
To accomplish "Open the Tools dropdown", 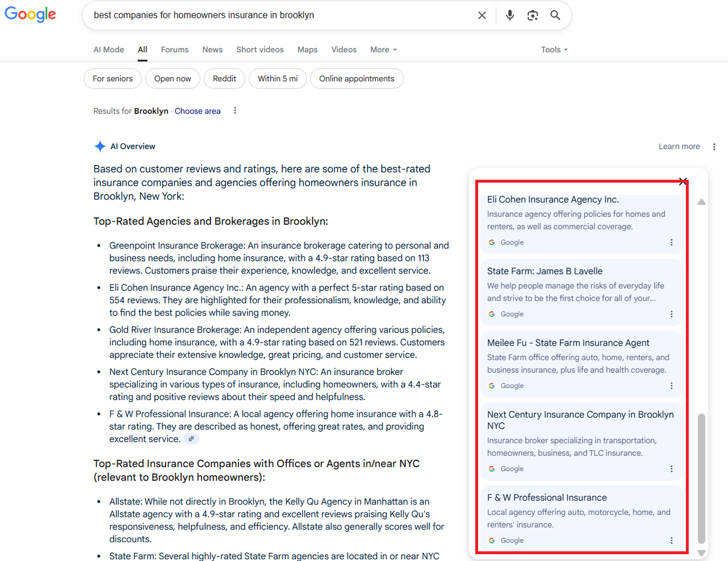I will click(553, 49).
